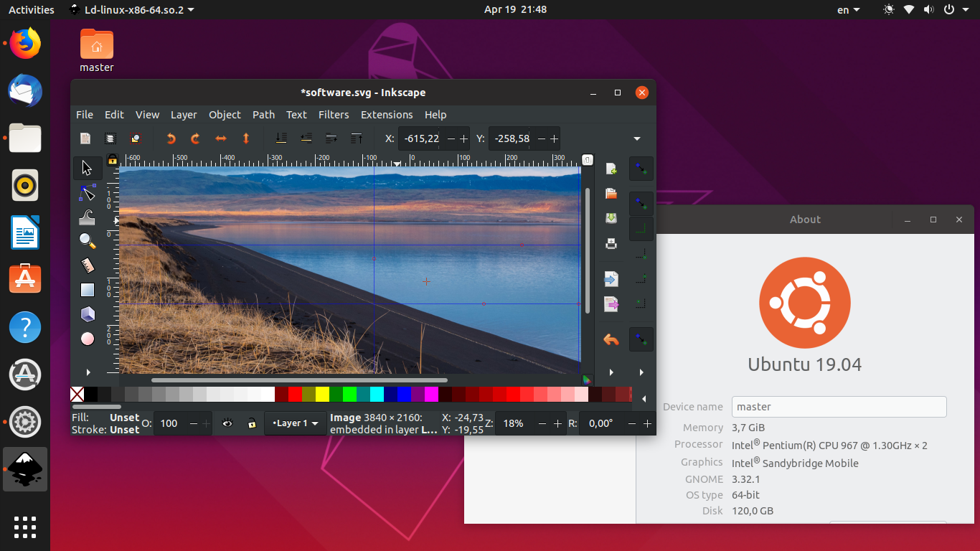Flip the selection horizontally
Viewport: 980px width, 551px height.
pos(221,138)
